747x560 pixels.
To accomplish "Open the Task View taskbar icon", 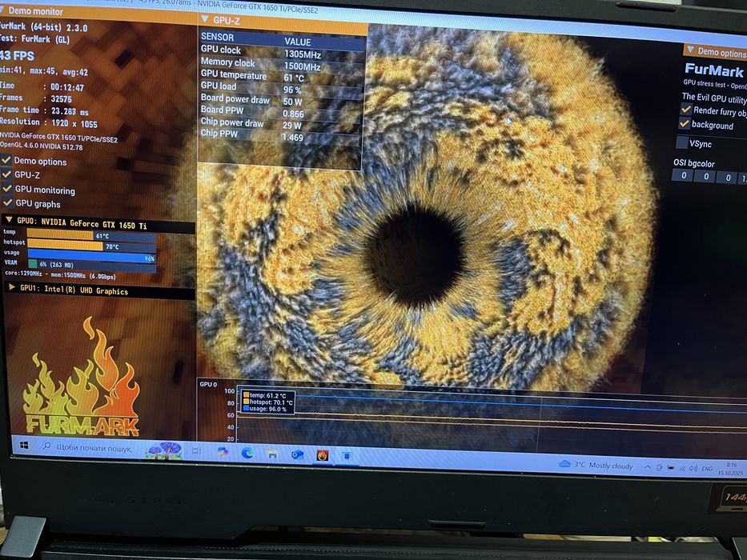I will point(197,450).
